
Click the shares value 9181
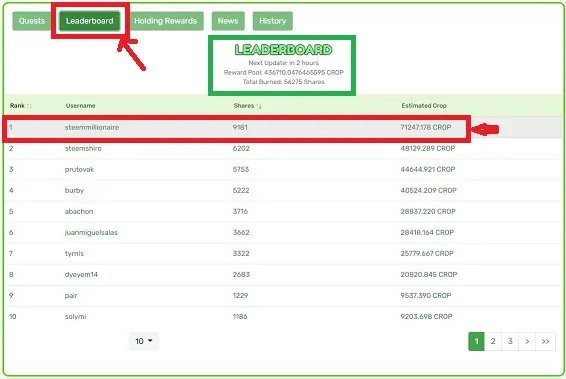[x=240, y=127]
